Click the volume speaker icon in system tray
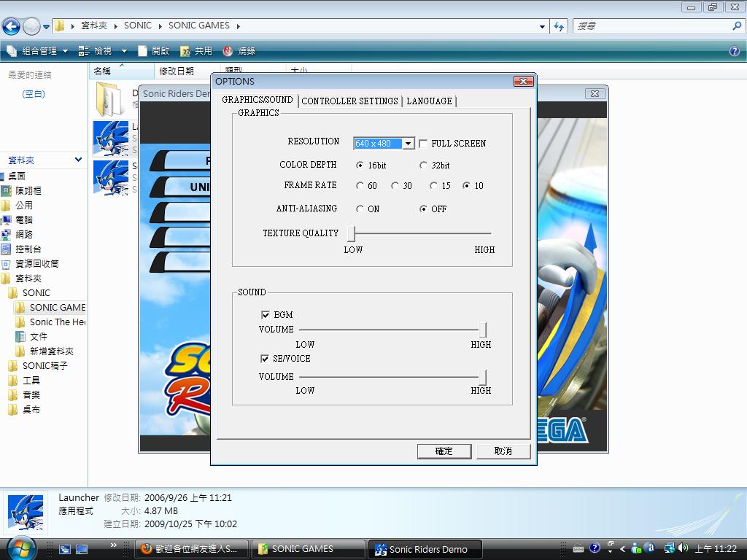The width and height of the screenshot is (747, 560). click(682, 548)
